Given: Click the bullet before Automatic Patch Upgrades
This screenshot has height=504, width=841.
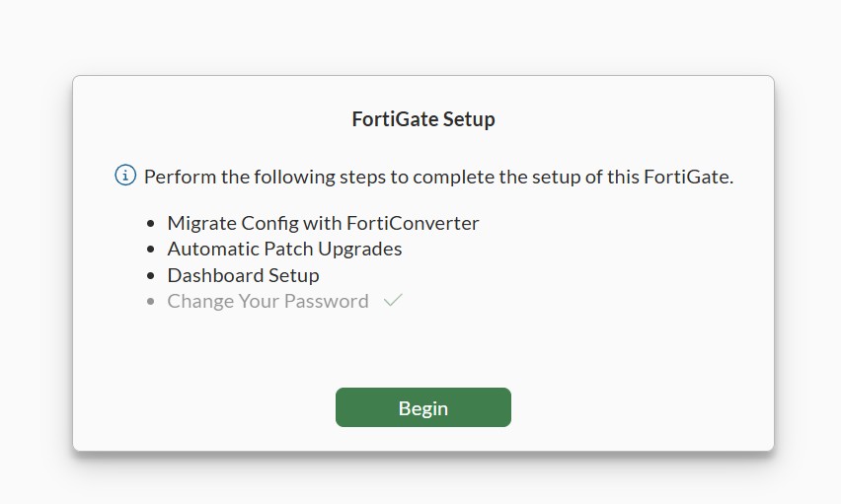Looking at the screenshot, I should coord(151,250).
